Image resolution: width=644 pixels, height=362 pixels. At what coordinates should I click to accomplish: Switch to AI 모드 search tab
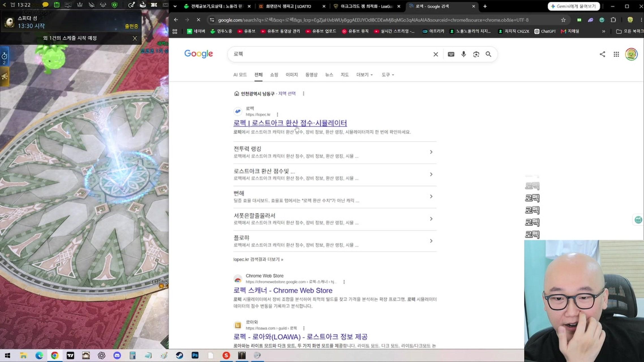[240, 75]
